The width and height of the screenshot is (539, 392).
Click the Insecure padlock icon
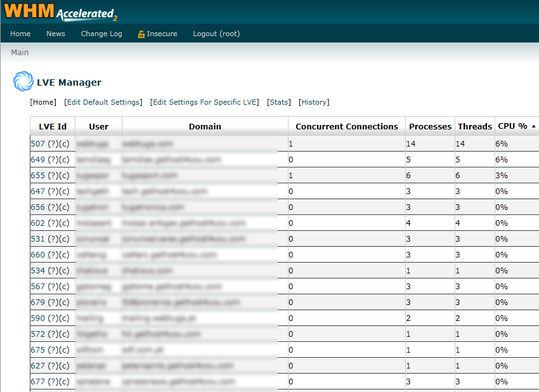[x=141, y=34]
